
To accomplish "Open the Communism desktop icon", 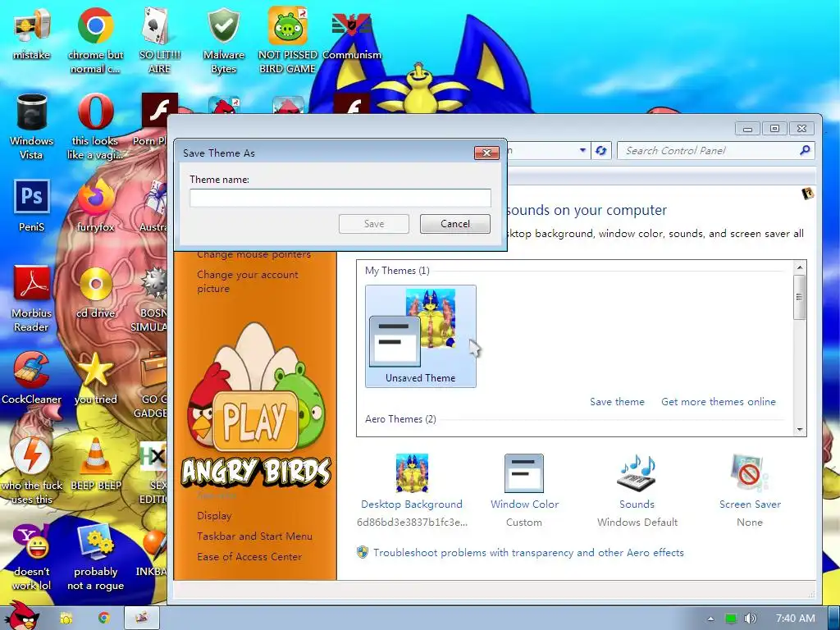I will (351, 34).
